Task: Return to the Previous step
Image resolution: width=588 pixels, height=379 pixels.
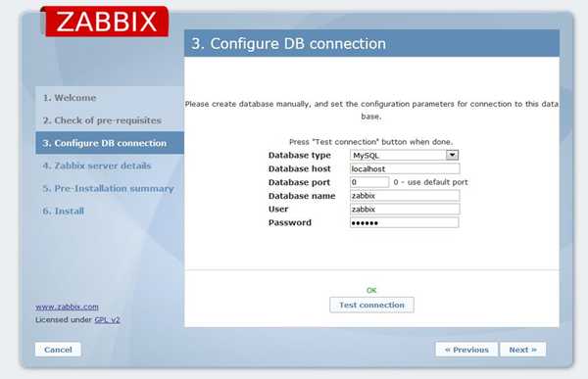Action: coord(466,350)
